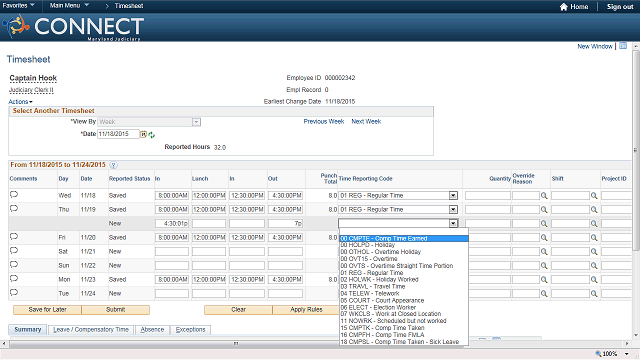The height and width of the screenshot is (360, 640).
Task: Click the Apply Rules button
Action: (306, 310)
